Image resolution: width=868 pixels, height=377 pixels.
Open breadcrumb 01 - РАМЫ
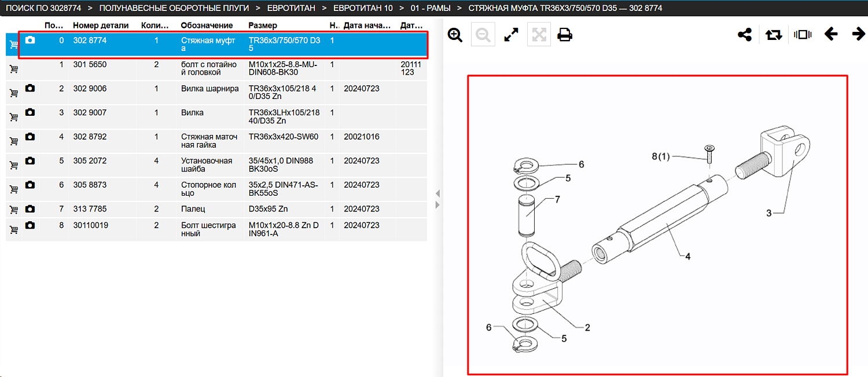pyautogui.click(x=431, y=8)
